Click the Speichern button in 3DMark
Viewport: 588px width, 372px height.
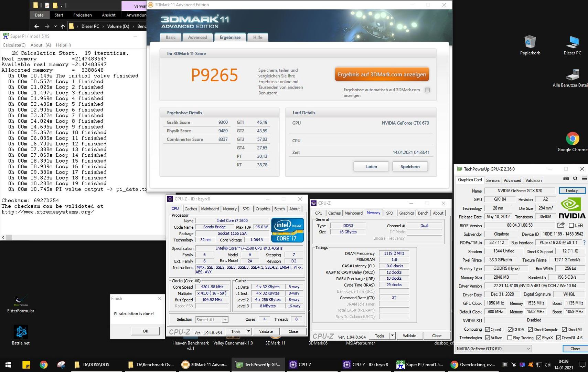[x=410, y=166]
